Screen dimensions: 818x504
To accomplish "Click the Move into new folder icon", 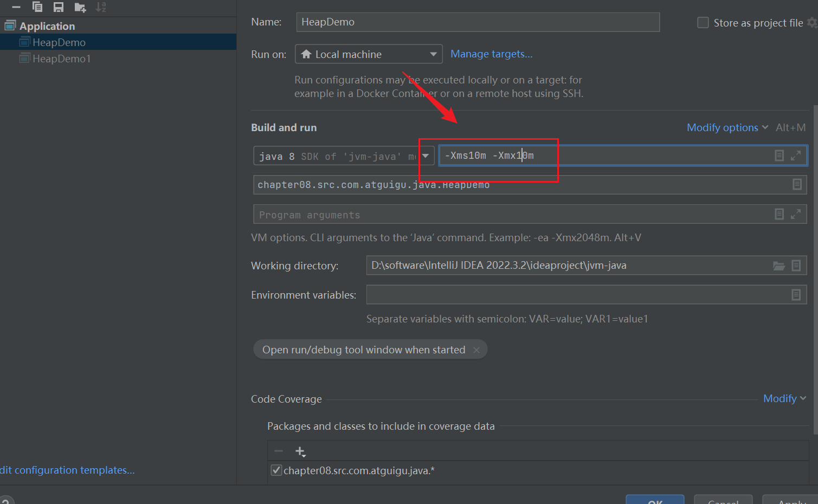I will (80, 7).
